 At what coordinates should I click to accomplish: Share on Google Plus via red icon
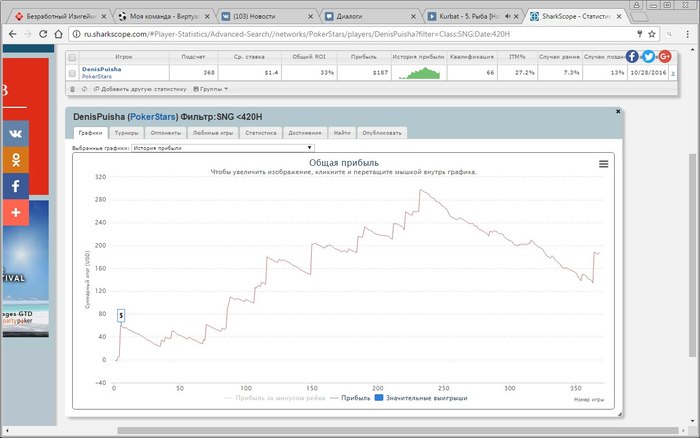click(x=665, y=56)
